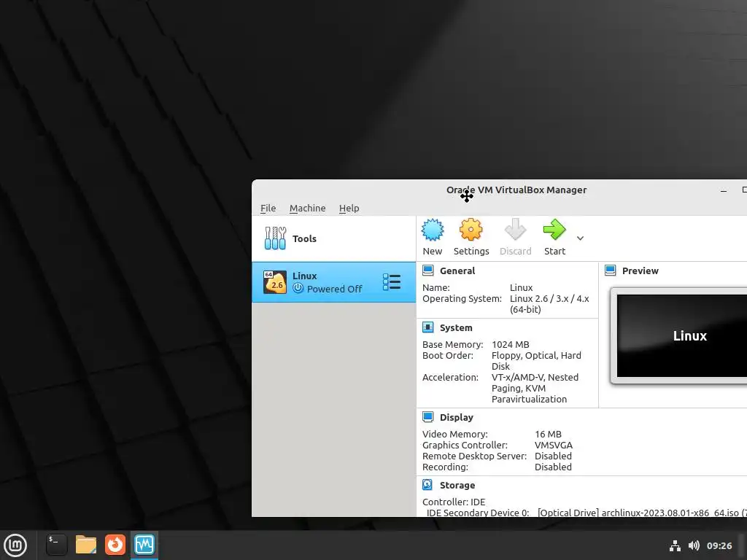Click the 'Controller: IDE' text

454,502
